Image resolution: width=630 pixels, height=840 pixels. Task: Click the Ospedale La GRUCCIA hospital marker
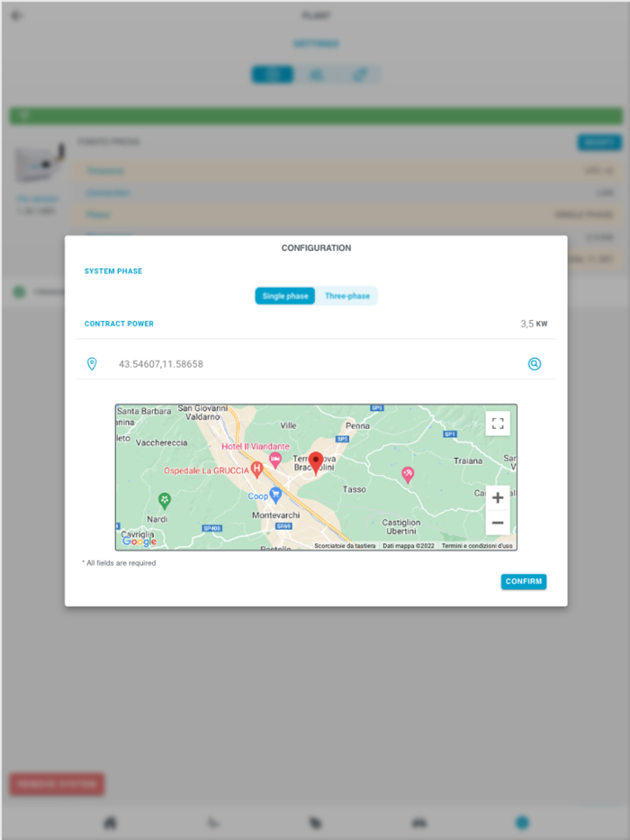coord(256,470)
